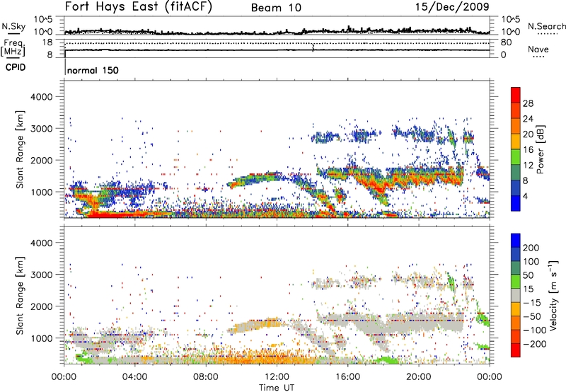Click the 'Time UT' axis label
Viewport: 566px width, 392px height.
[x=277, y=388]
